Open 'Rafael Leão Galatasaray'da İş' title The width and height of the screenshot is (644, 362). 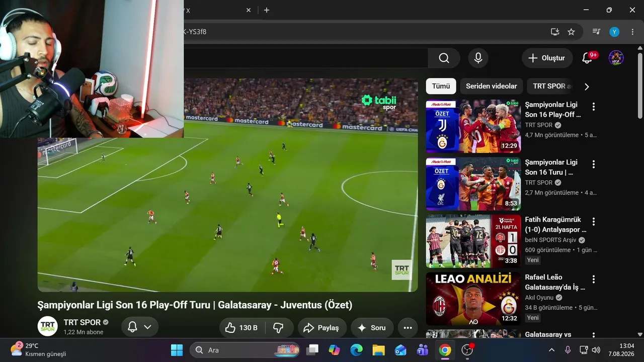click(x=555, y=282)
